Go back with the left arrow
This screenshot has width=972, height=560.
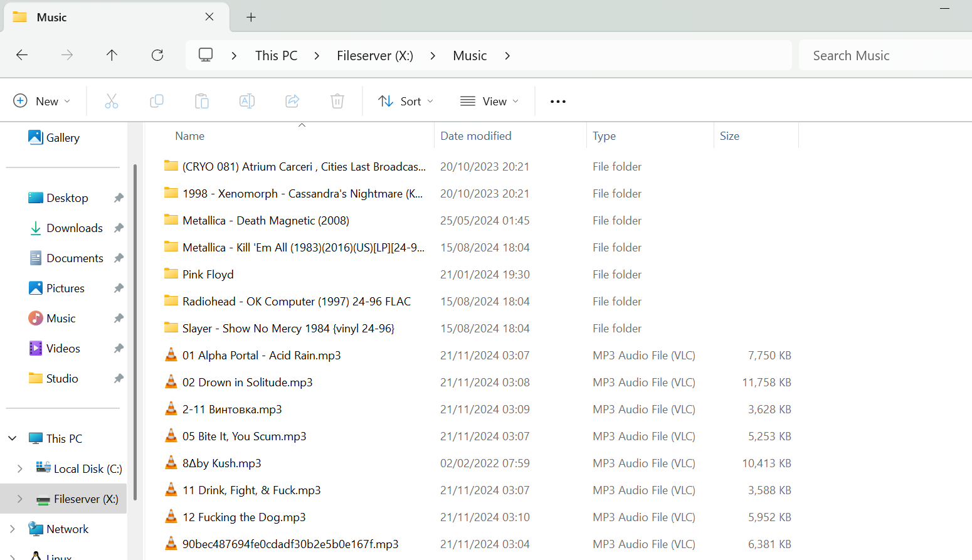(x=22, y=55)
